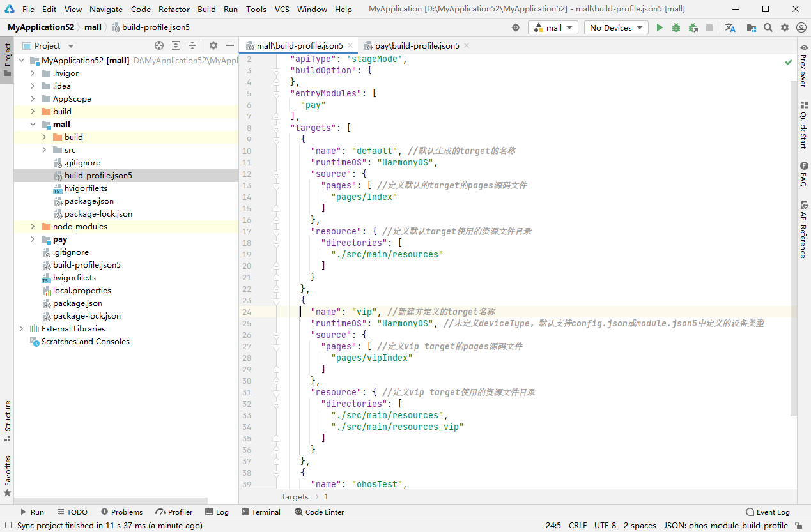Expand External Libraries node

click(21, 328)
